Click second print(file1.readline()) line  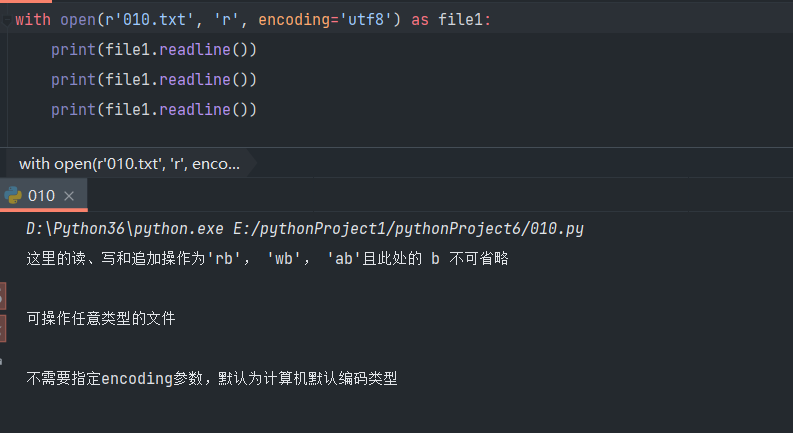[154, 79]
